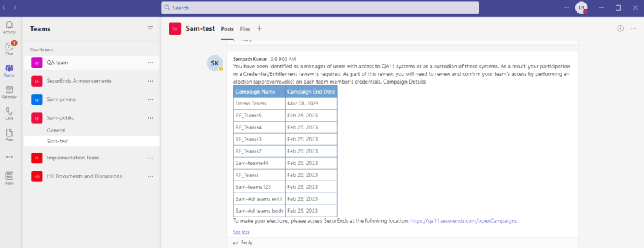Open the Files app in the sidebar
644x248 pixels.
pyautogui.click(x=9, y=135)
